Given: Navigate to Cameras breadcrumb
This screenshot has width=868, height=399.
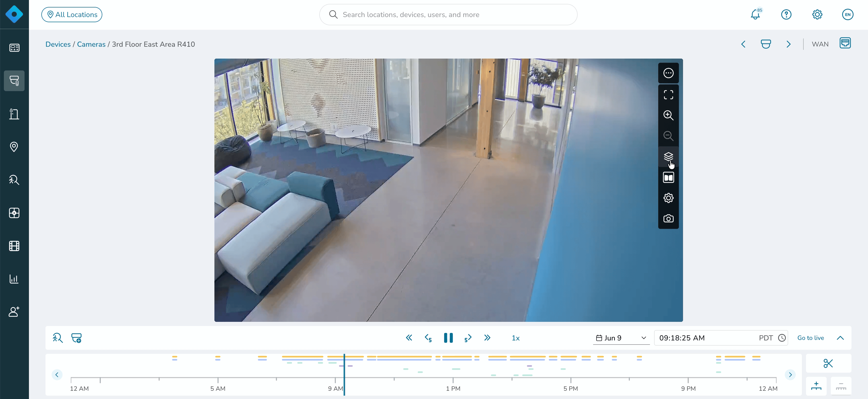Looking at the screenshot, I should tap(91, 44).
